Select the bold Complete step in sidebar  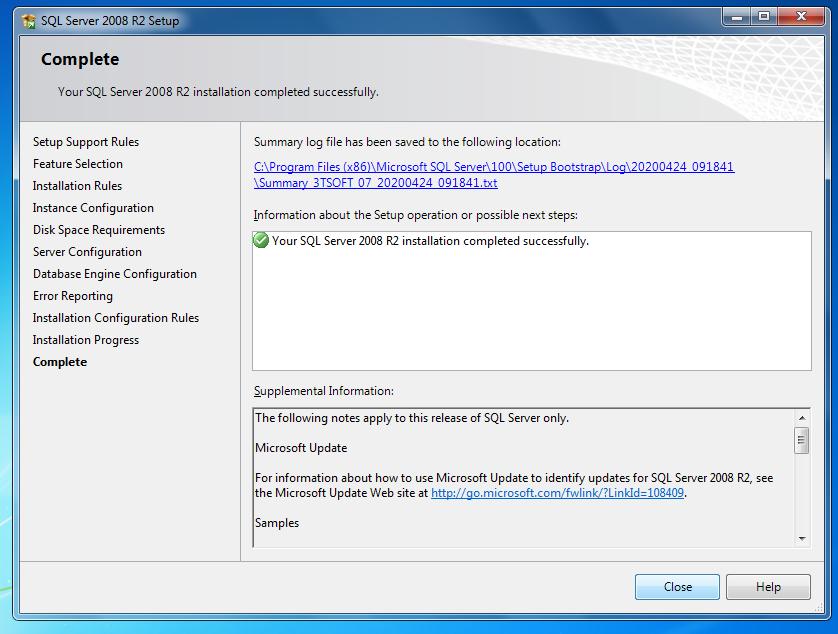coord(60,362)
